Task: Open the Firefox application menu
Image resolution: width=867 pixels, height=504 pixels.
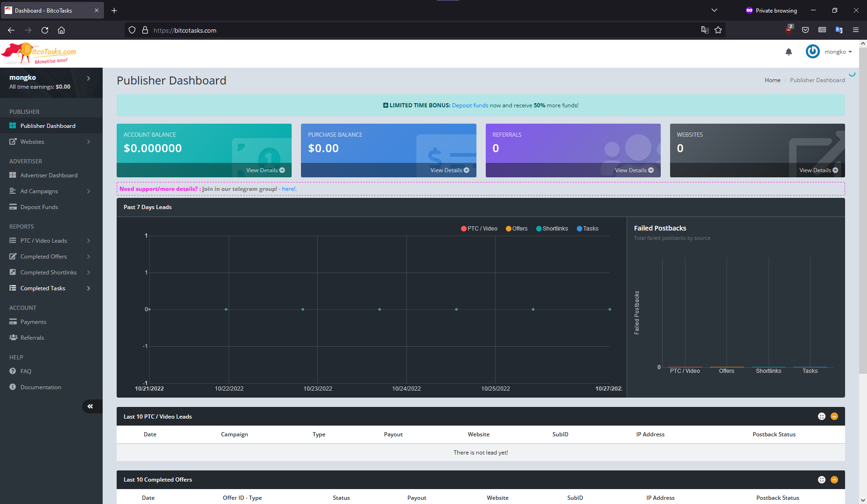Action: point(856,30)
